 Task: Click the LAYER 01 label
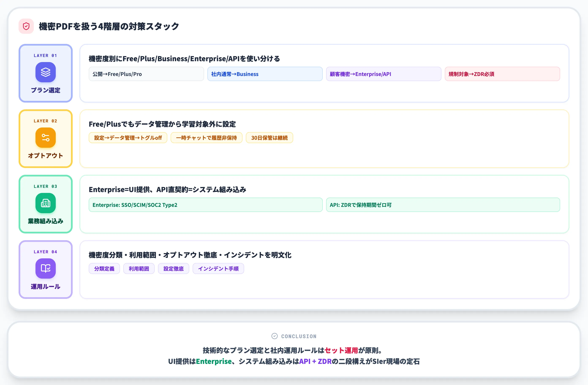click(x=45, y=56)
